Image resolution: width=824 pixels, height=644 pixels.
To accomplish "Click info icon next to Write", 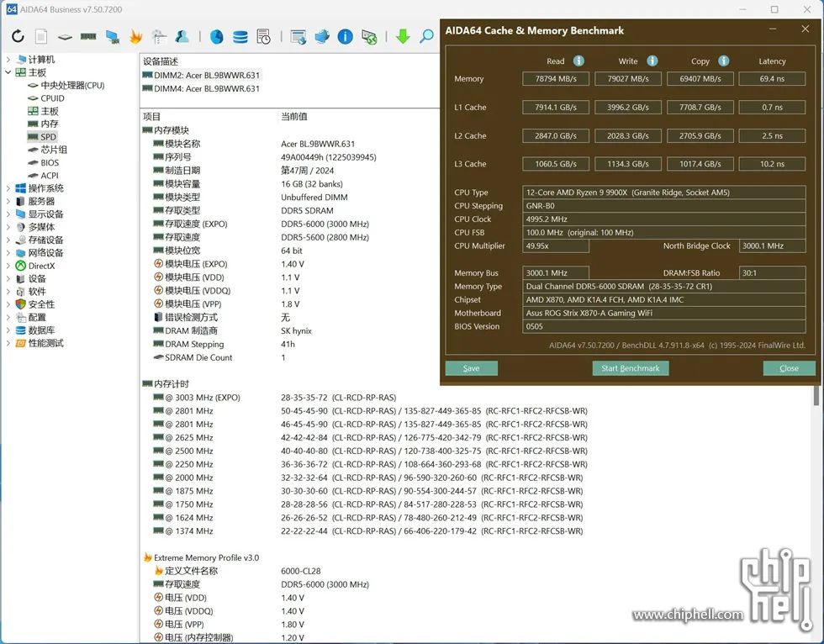I will (x=652, y=61).
